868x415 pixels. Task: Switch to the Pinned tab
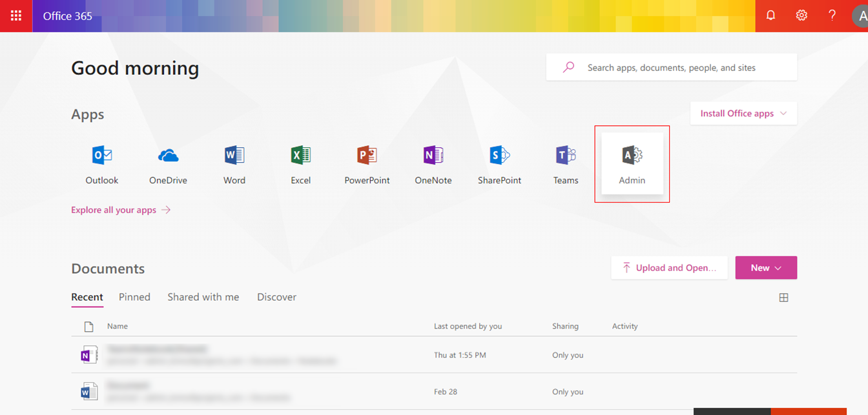click(x=134, y=297)
